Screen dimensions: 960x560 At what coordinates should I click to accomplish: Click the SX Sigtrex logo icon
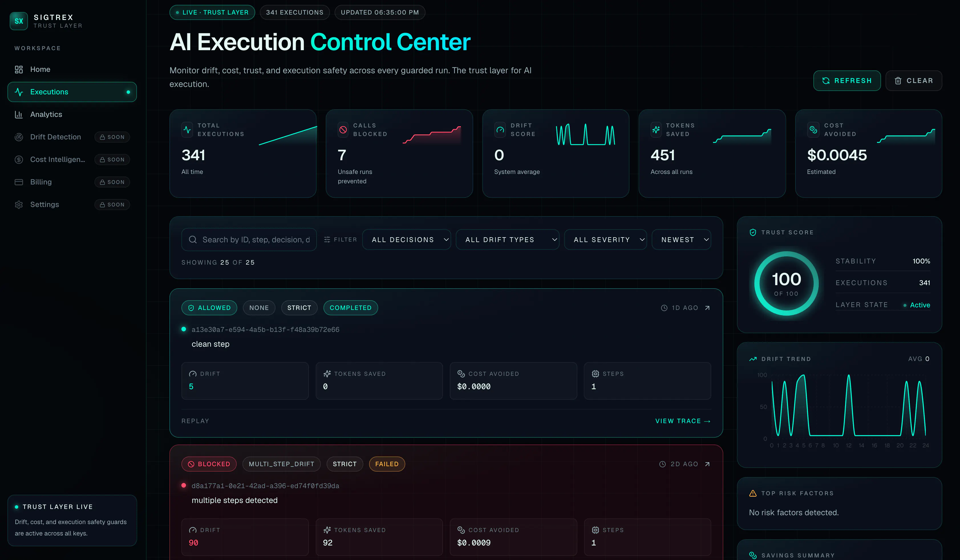pos(19,21)
